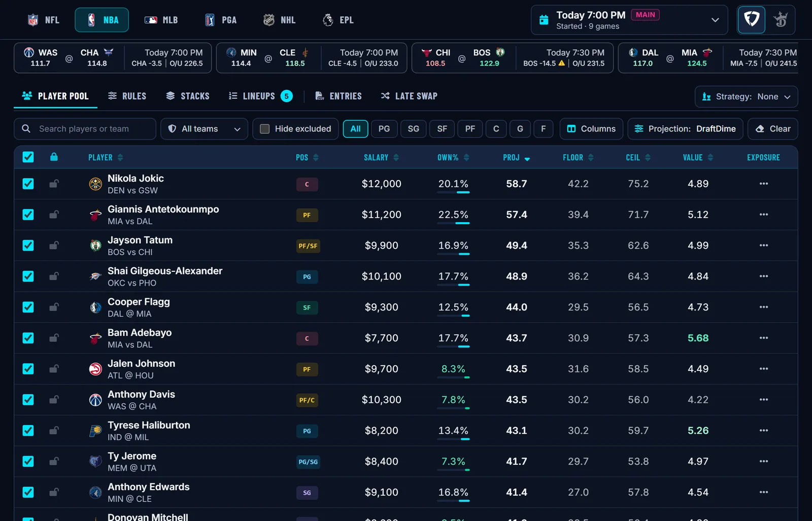The width and height of the screenshot is (812, 521).
Task: Open the Projection: DraftDime selector
Action: pyautogui.click(x=685, y=129)
